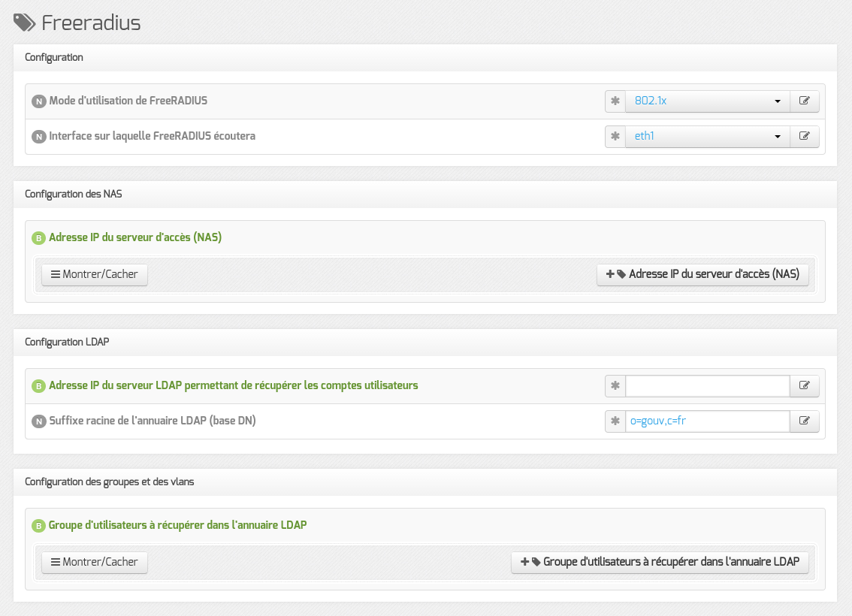Click the asterisk icon beside the o=gouv,c=fr field

tap(615, 421)
